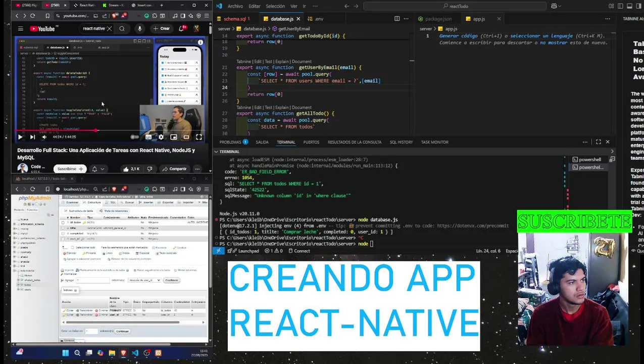Check the title column checkbox

(x=63, y=228)
